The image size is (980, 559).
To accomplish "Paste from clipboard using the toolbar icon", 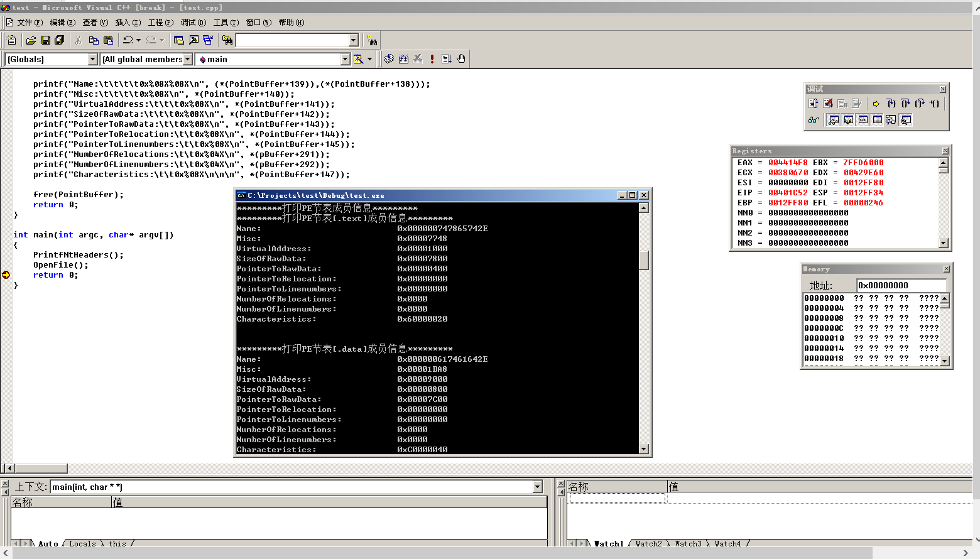I will (108, 40).
